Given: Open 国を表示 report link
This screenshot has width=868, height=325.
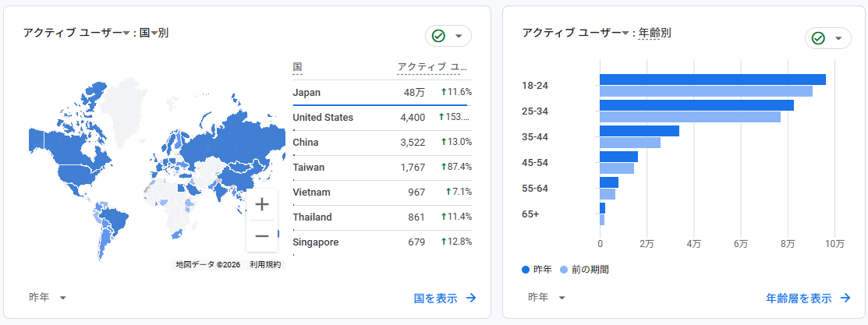Looking at the screenshot, I should point(435,298).
